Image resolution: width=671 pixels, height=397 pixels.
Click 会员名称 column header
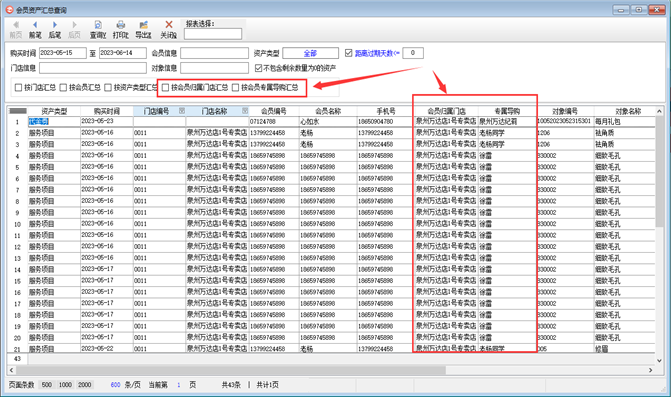tap(328, 111)
